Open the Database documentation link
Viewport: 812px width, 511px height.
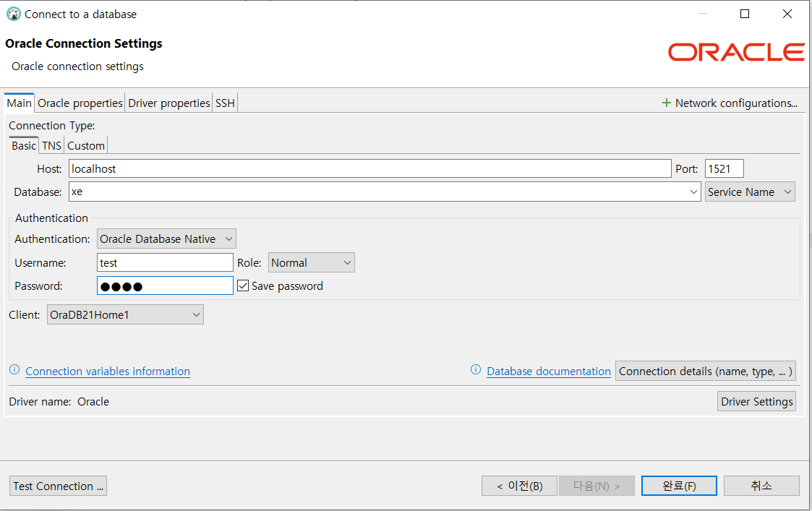click(549, 372)
